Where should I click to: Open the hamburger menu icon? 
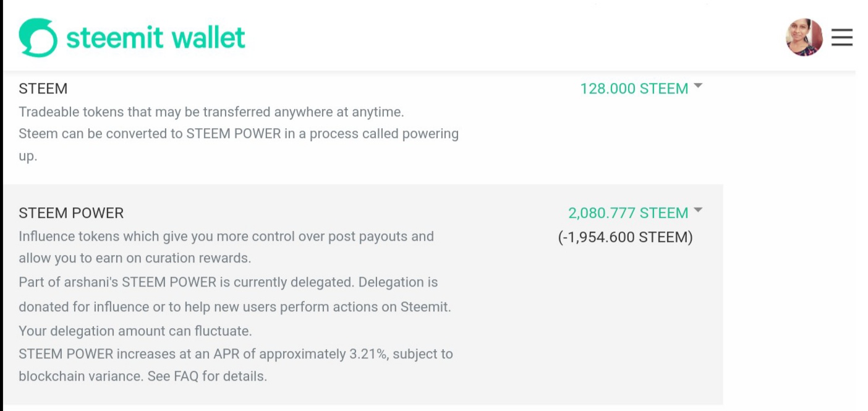841,38
